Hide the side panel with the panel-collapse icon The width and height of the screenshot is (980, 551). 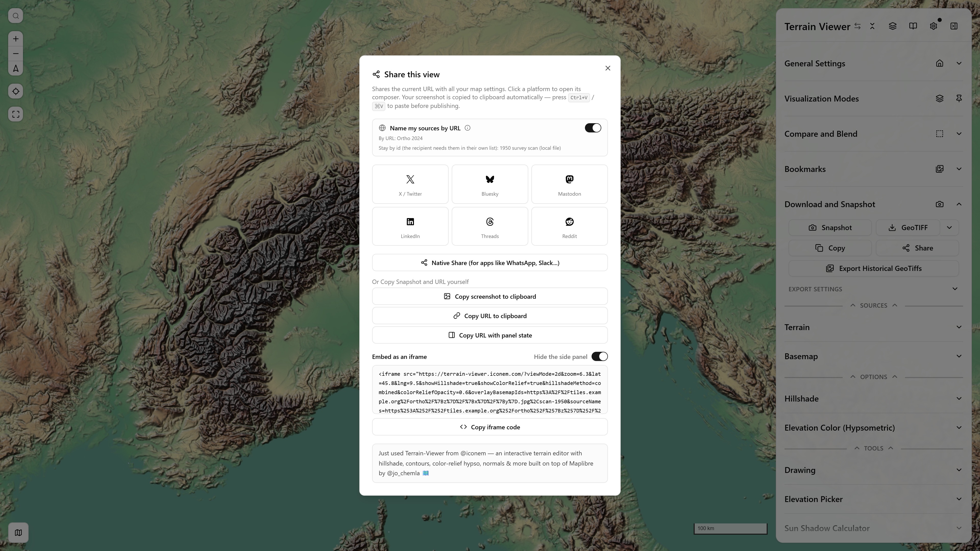[x=954, y=26]
